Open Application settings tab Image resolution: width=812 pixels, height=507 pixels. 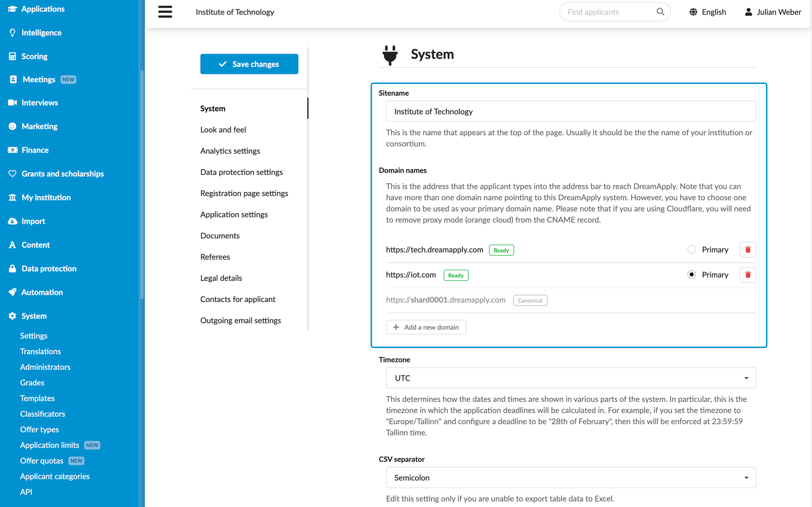pos(234,214)
